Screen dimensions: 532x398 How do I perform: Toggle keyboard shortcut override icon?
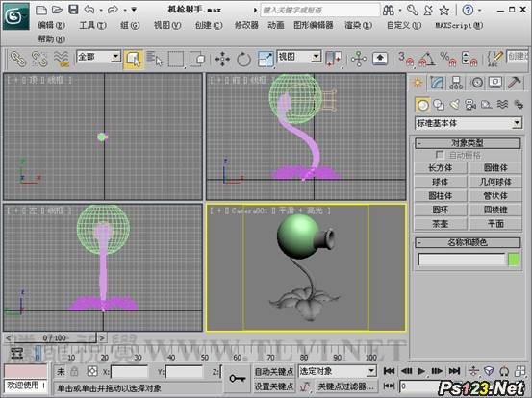tap(380, 59)
